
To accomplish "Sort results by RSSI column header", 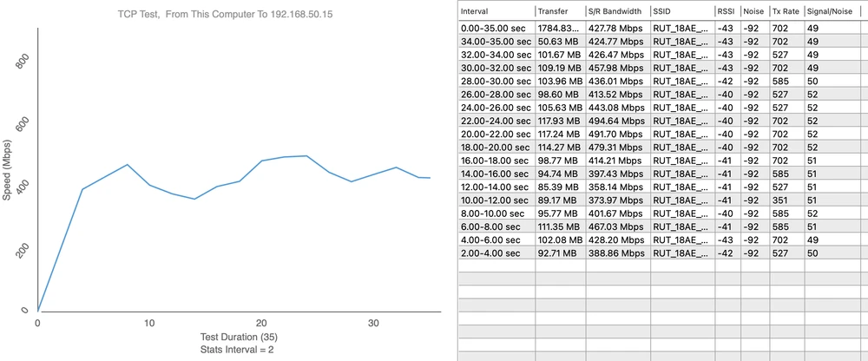I will (x=727, y=11).
